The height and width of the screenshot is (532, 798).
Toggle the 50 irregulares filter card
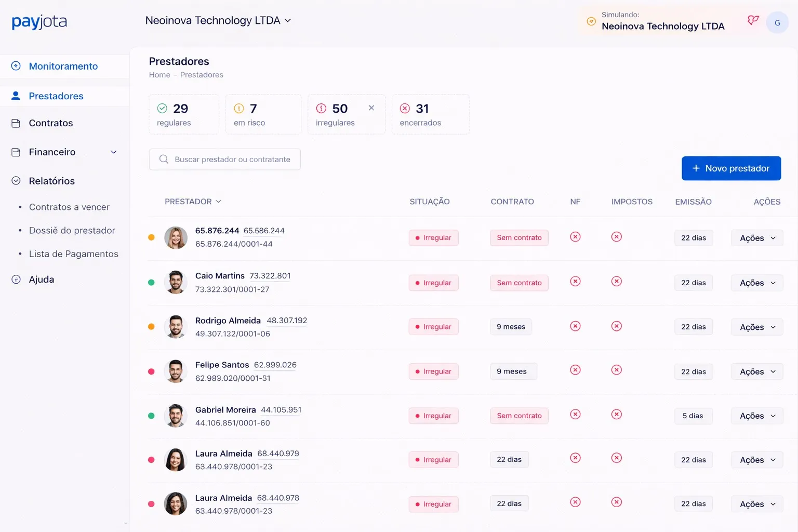(347, 114)
